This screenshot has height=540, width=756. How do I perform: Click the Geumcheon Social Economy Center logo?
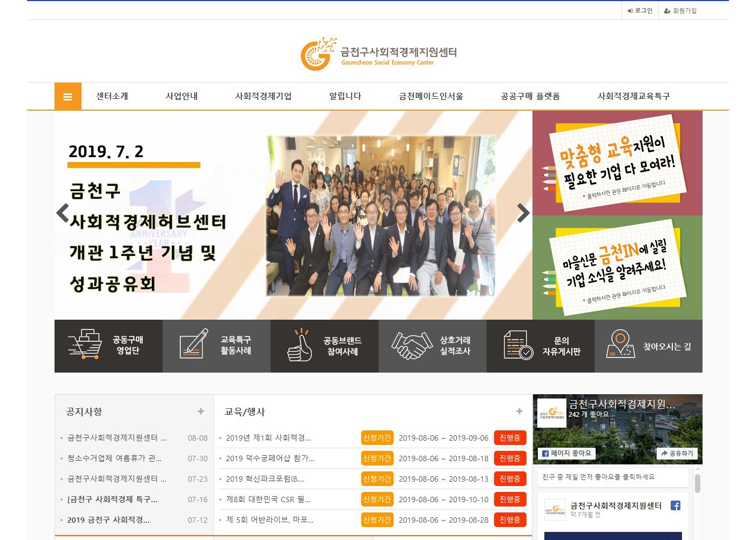click(x=379, y=54)
